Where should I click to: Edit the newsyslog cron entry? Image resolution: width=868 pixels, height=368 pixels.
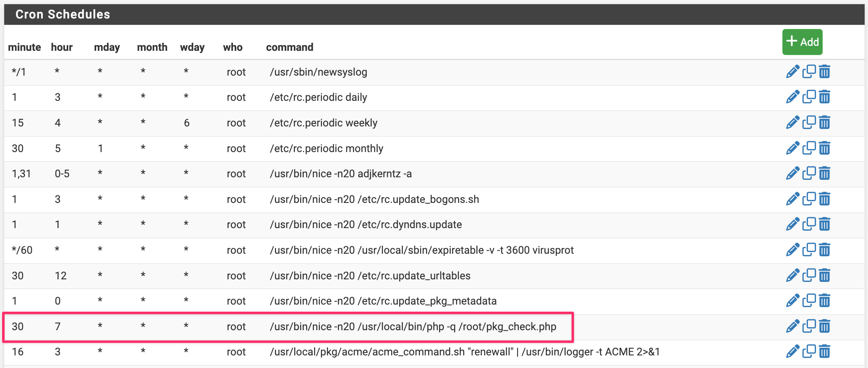pos(792,72)
